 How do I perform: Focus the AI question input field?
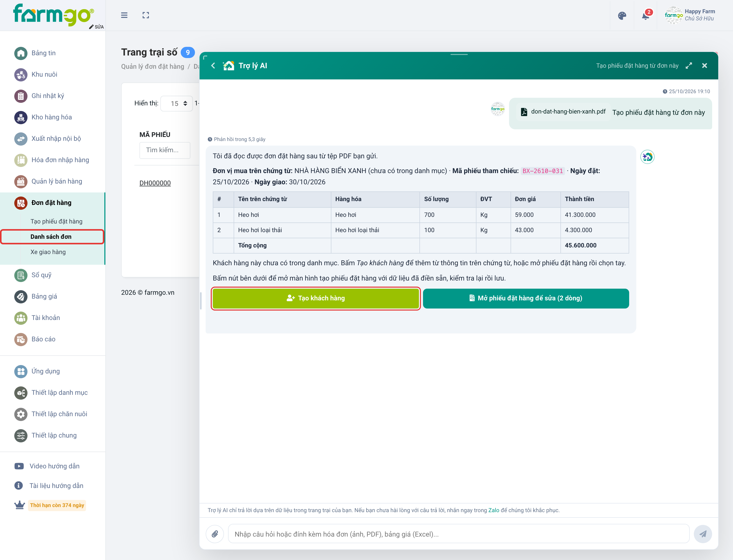458,534
